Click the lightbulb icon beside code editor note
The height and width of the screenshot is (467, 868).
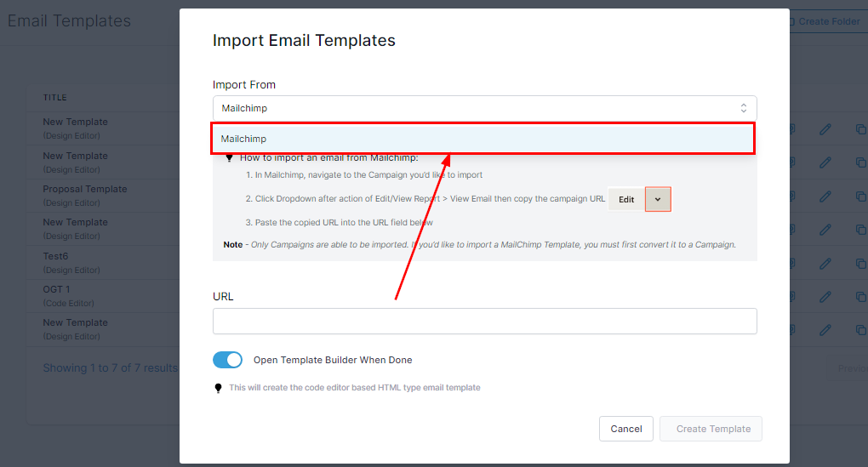pyautogui.click(x=219, y=388)
